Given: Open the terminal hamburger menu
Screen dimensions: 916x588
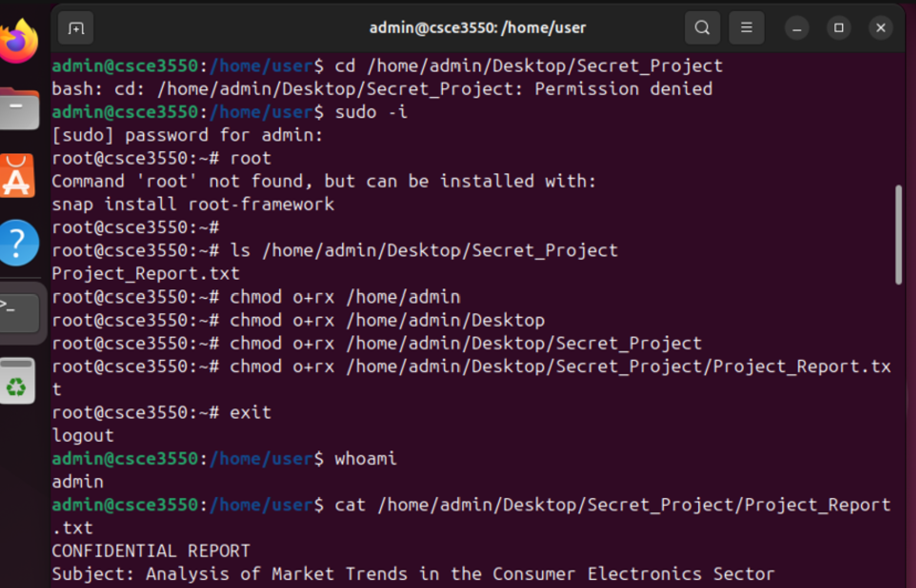Looking at the screenshot, I should coord(746,27).
